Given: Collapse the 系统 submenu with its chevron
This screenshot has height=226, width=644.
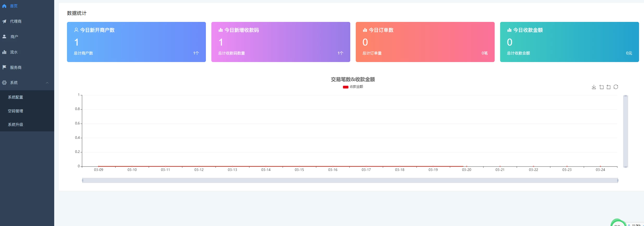Looking at the screenshot, I should pos(47,83).
